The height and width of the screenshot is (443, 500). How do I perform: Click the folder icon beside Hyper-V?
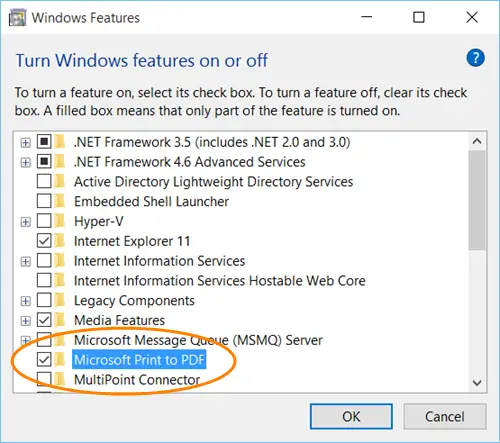(60, 221)
